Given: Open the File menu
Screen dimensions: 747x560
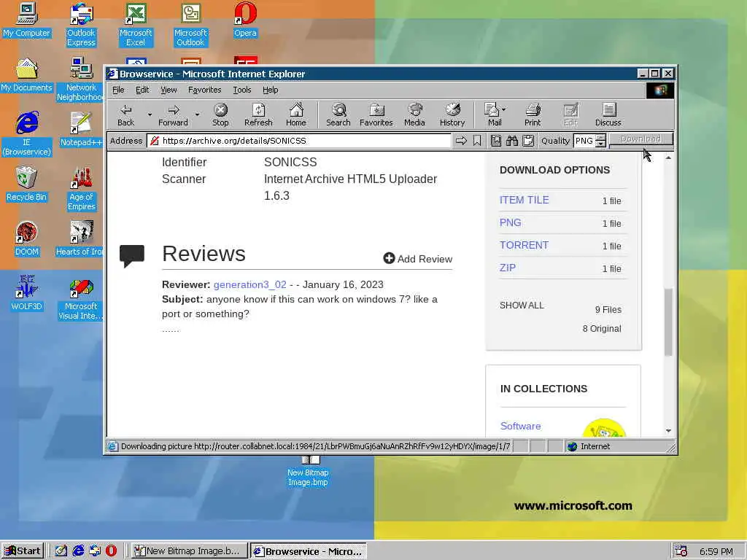Looking at the screenshot, I should [118, 90].
